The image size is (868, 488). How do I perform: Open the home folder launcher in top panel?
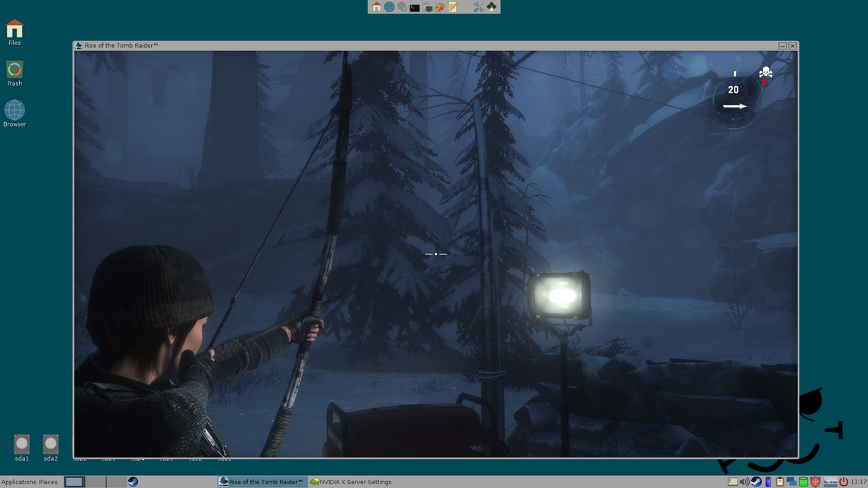(x=377, y=7)
